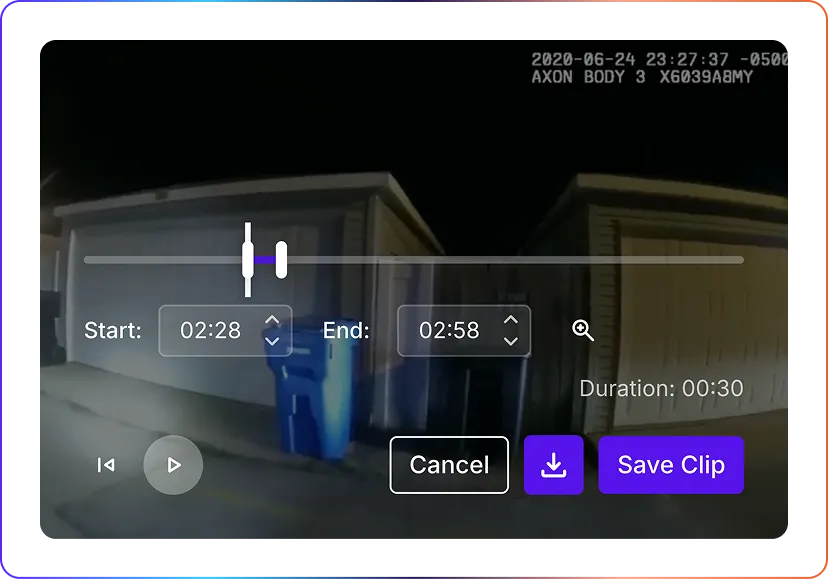This screenshot has width=828, height=579.
Task: Play the video clip
Action: pyautogui.click(x=173, y=465)
